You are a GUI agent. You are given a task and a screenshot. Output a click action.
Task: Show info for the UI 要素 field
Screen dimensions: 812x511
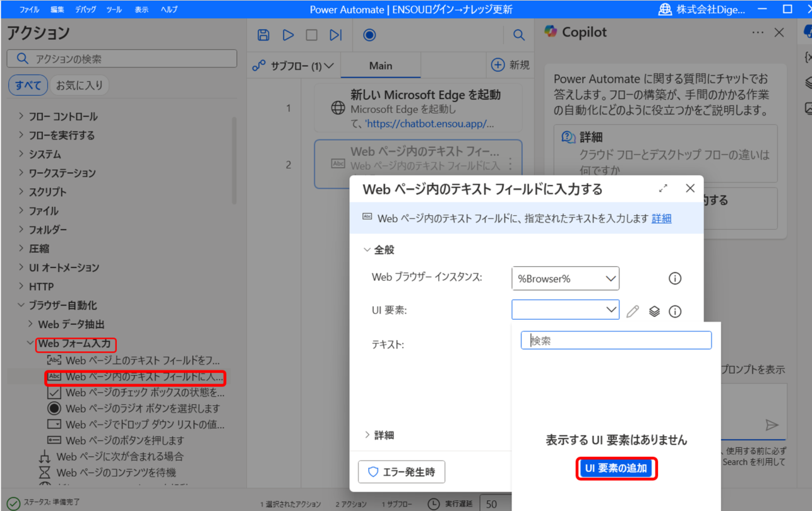point(675,311)
